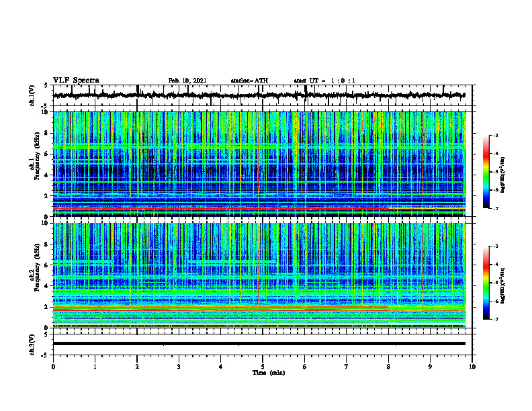Viewport: 532px width, 411px height.
Task: Click the ch.2 colorbar units label log(PSD)
Action: pyautogui.click(x=503, y=286)
